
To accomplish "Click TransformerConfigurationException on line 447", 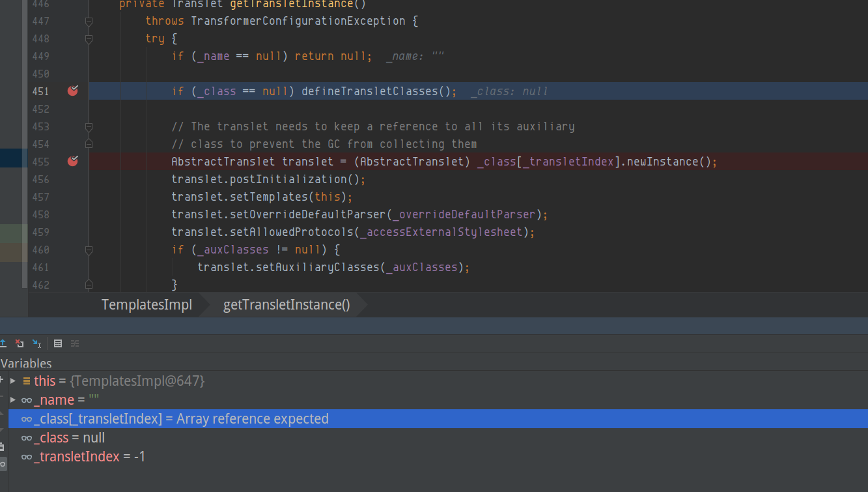I will coord(298,21).
